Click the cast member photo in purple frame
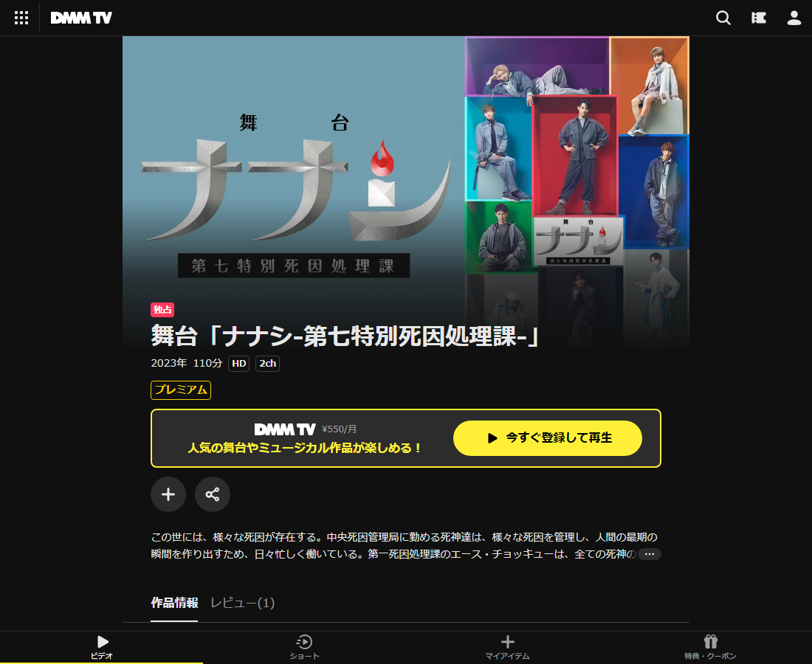The height and width of the screenshot is (664, 812). click(x=537, y=66)
